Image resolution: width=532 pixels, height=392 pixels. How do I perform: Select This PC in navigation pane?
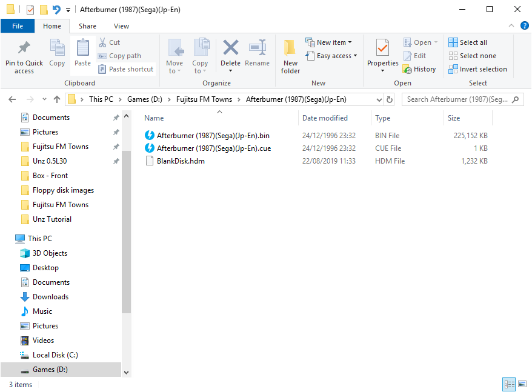click(x=40, y=239)
